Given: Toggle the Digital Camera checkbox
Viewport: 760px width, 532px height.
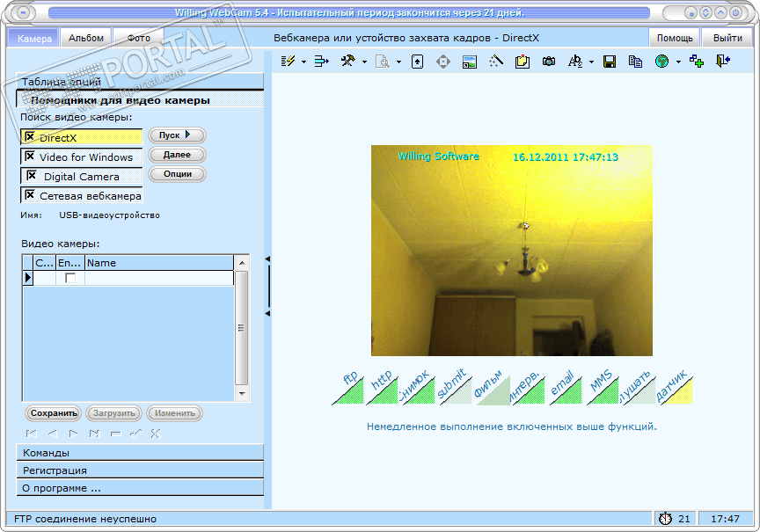Looking at the screenshot, I should (x=32, y=176).
